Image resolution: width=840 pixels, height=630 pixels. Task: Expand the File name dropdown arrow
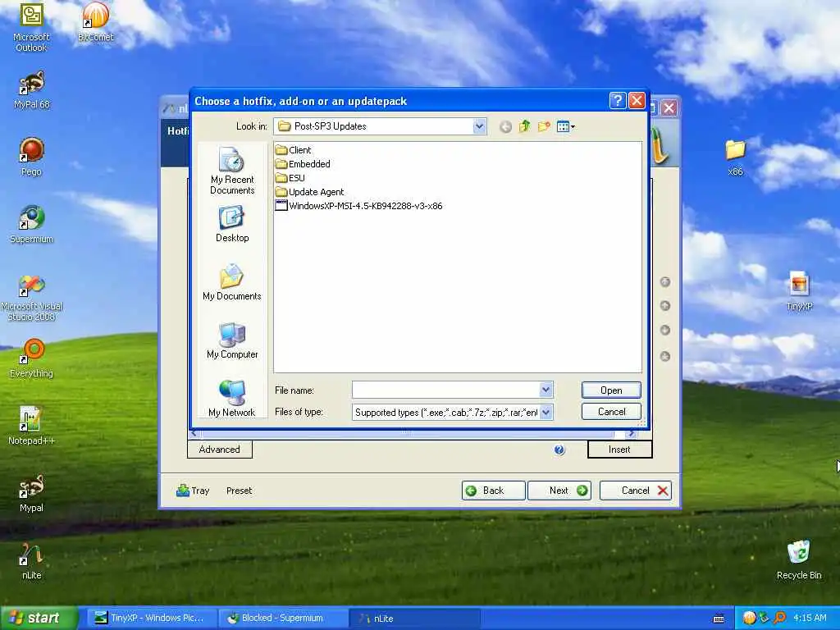546,390
